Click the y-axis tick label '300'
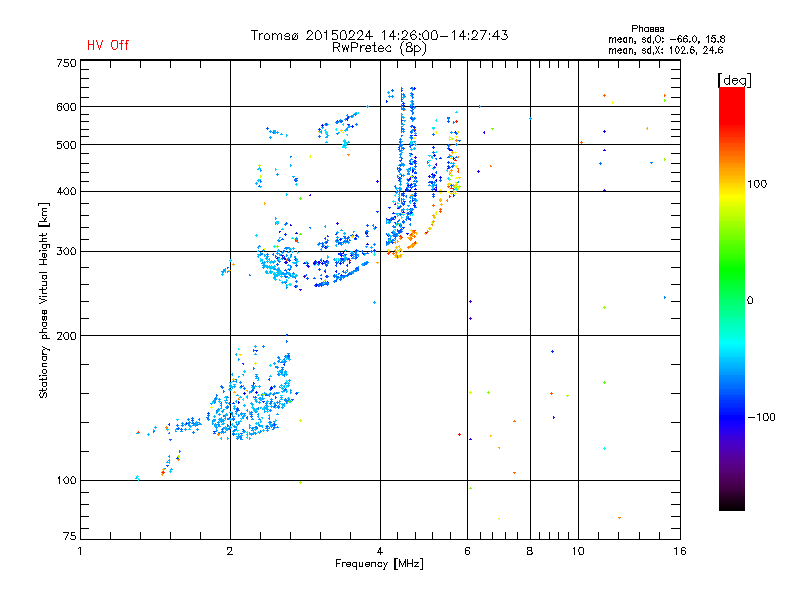The image size is (800, 600). 67,251
